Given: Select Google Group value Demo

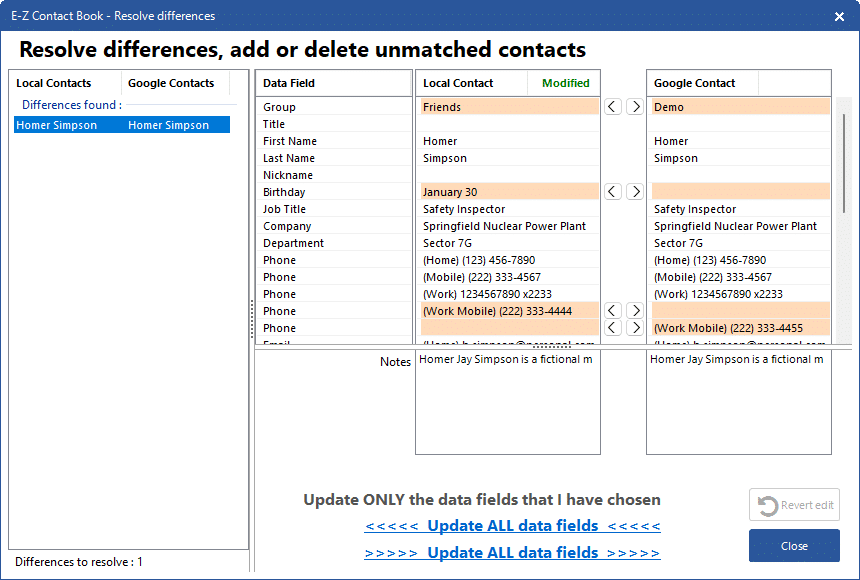Looking at the screenshot, I should [740, 107].
